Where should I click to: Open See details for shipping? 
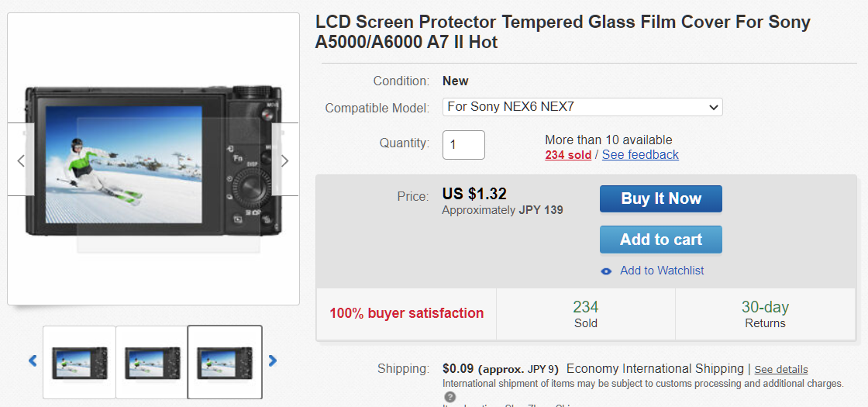[780, 370]
